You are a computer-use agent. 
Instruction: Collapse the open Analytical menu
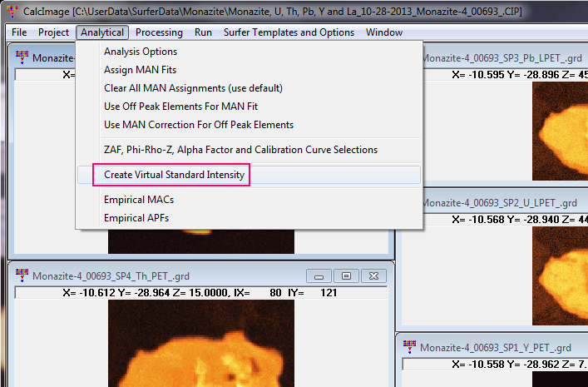pos(102,32)
